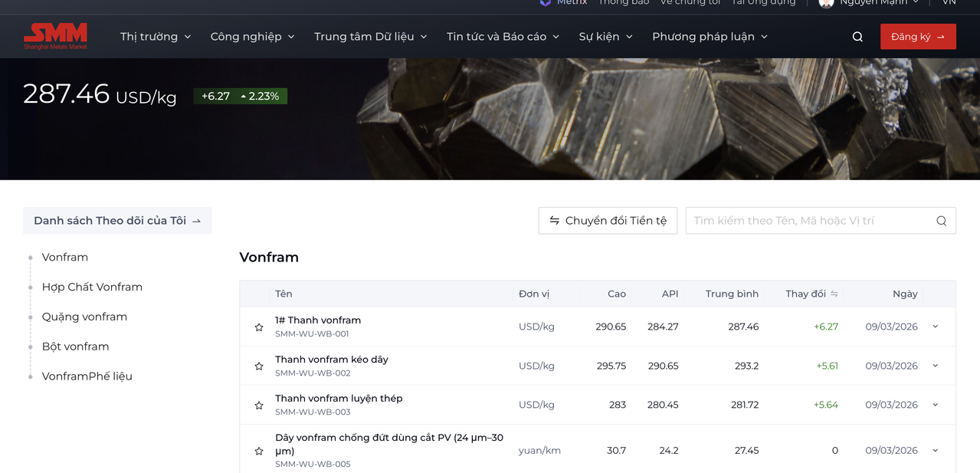980x473 pixels.
Task: Click the Thanh vonfram kéo dây product name
Action: [332, 360]
